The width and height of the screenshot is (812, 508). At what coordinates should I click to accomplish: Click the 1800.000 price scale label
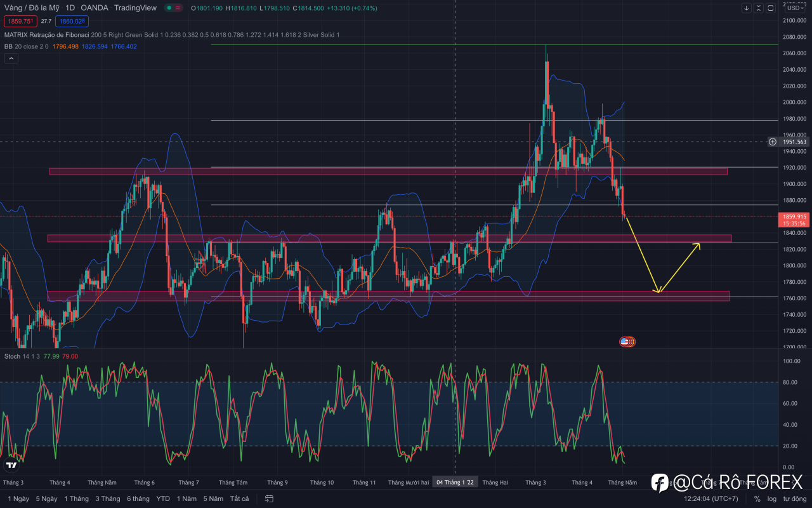[794, 265]
